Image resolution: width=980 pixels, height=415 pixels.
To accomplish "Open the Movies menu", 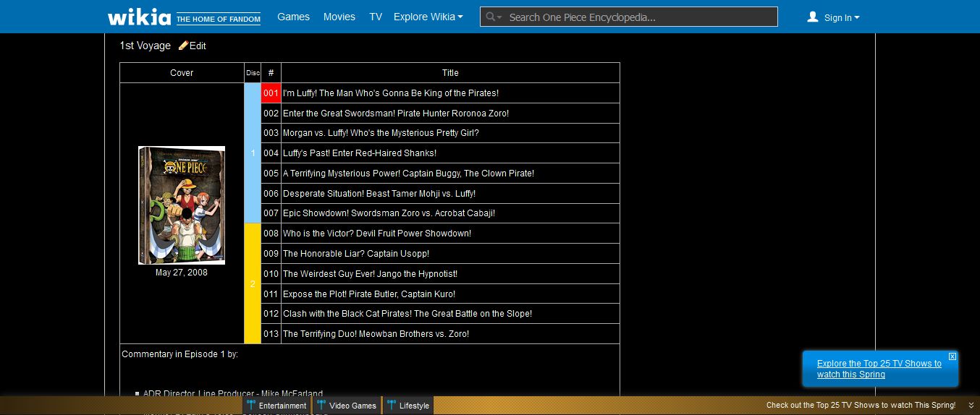I will click(339, 17).
